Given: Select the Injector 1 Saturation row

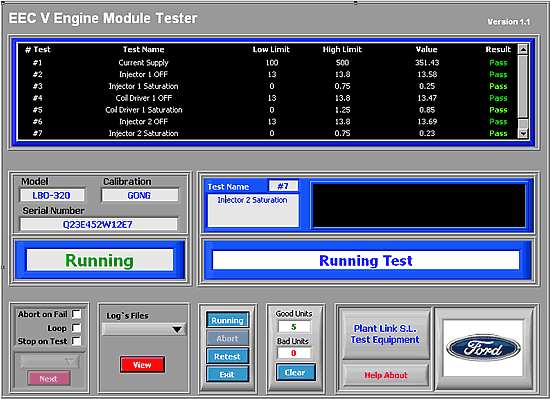Looking at the screenshot, I should tap(267, 86).
